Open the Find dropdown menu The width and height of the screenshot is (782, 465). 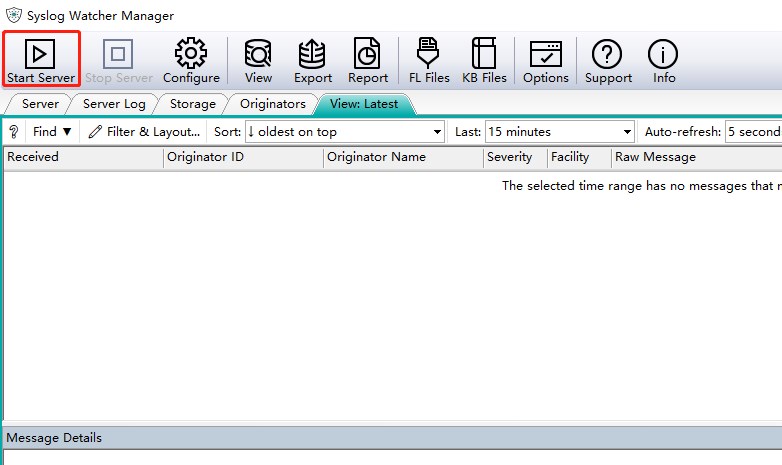(x=52, y=132)
